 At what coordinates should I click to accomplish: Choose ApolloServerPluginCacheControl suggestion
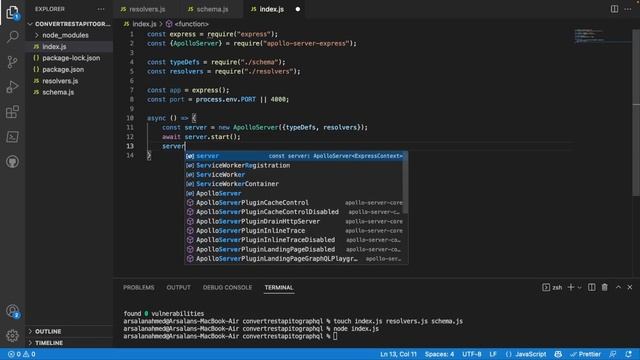pyautogui.click(x=293, y=203)
